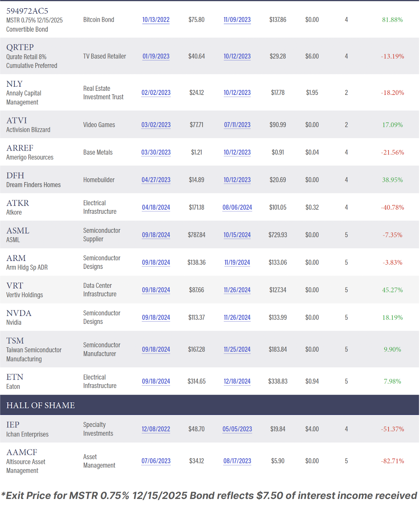Screen dimensions: 420x506
Task: Select the ATKR ticker symbol
Action: coord(18,203)
